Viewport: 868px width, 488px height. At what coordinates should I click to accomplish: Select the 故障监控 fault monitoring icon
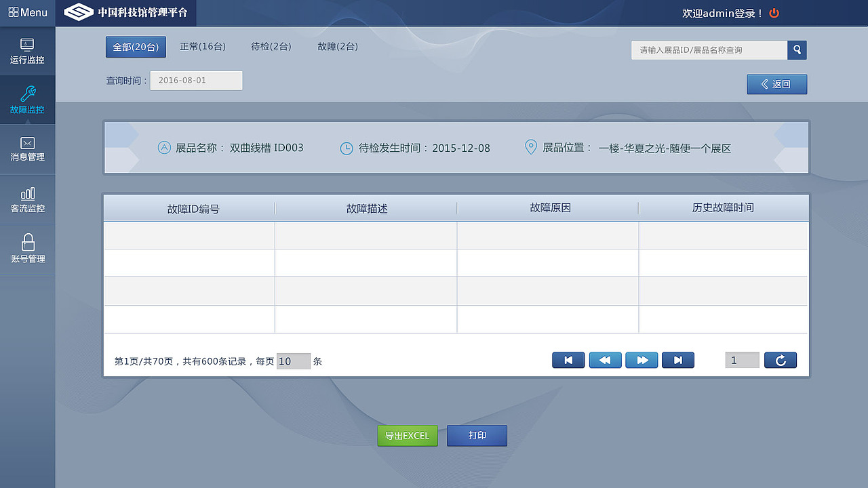[27, 100]
